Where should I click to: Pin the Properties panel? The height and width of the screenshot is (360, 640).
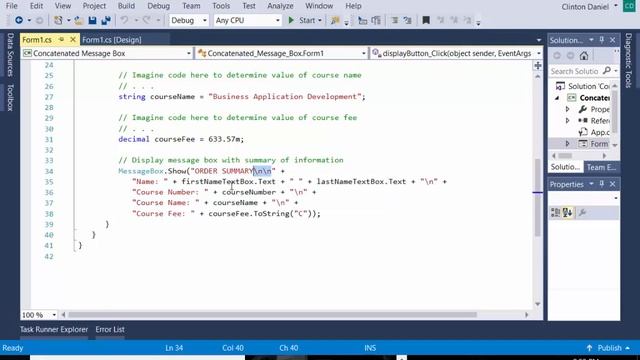point(602,184)
